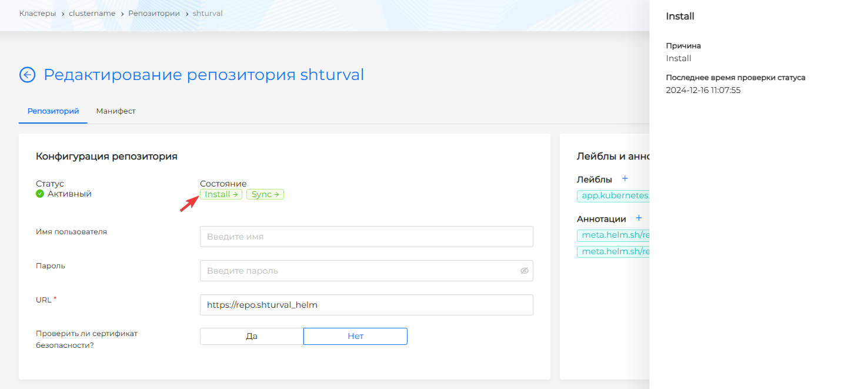Navigate to Репозитории breadcrumb
The height and width of the screenshot is (389, 868).
click(154, 13)
